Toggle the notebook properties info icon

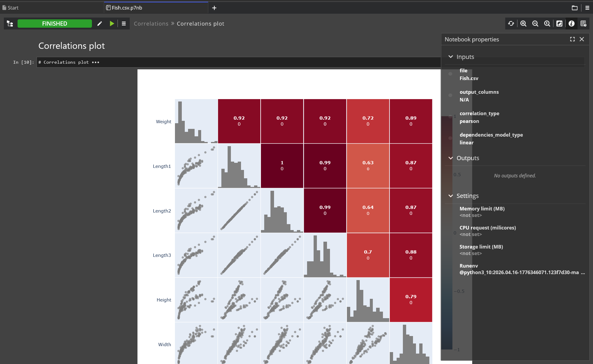click(x=572, y=24)
